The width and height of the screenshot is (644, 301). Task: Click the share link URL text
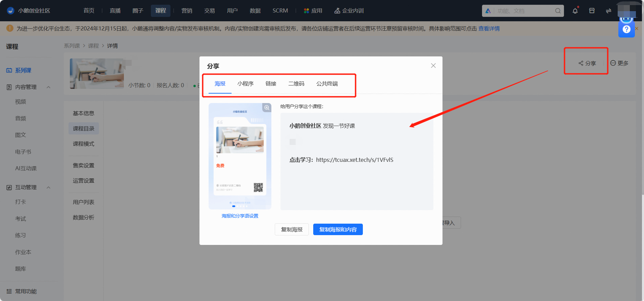click(x=355, y=160)
